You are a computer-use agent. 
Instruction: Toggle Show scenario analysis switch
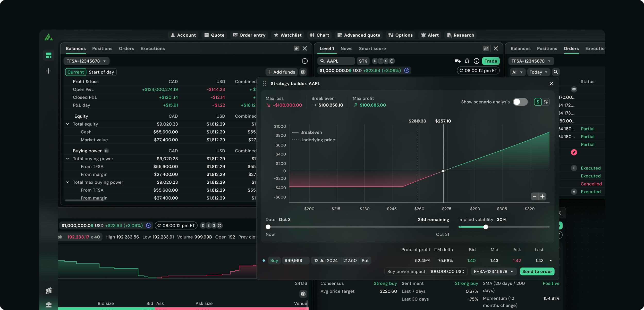coord(520,102)
